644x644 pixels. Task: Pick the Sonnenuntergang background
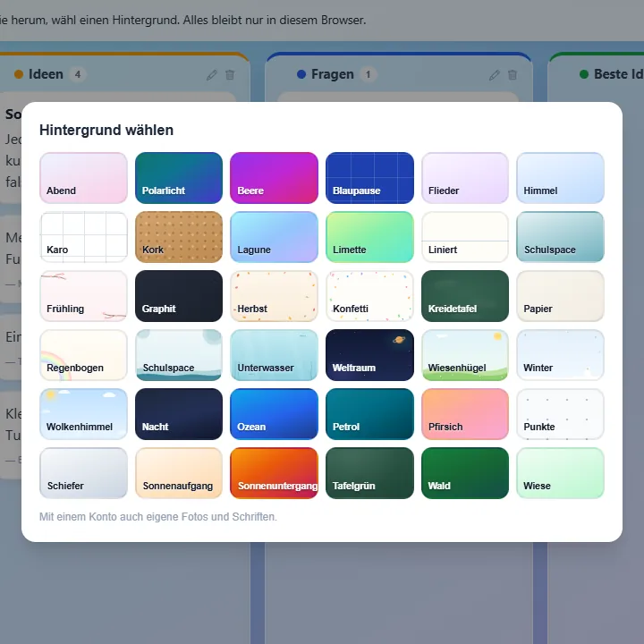(274, 473)
